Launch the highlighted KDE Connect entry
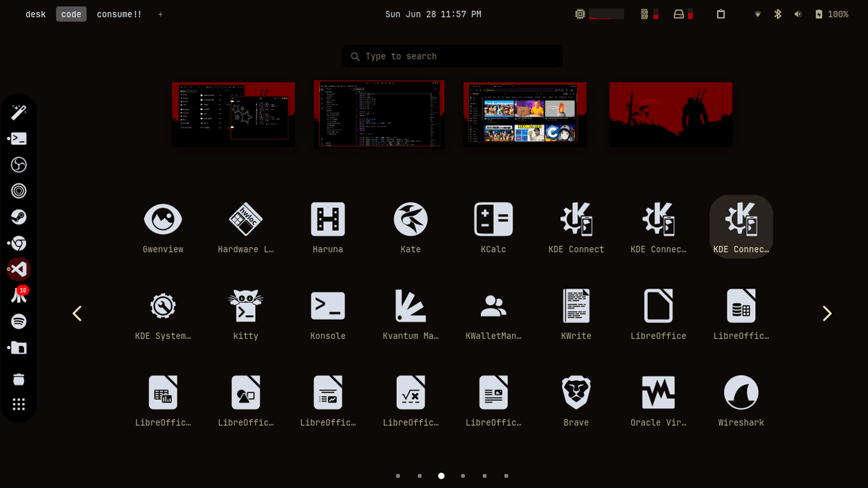Viewport: 868px width, 488px height. click(x=741, y=227)
